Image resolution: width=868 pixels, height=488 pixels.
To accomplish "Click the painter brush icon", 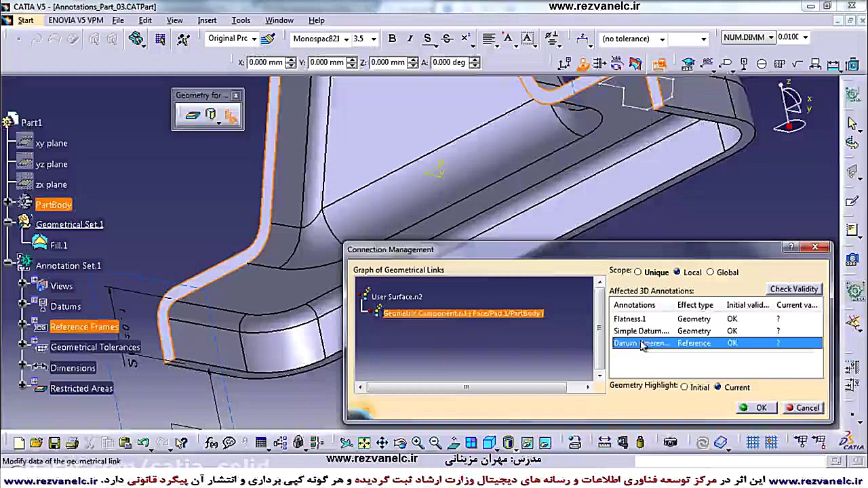I will [x=268, y=39].
